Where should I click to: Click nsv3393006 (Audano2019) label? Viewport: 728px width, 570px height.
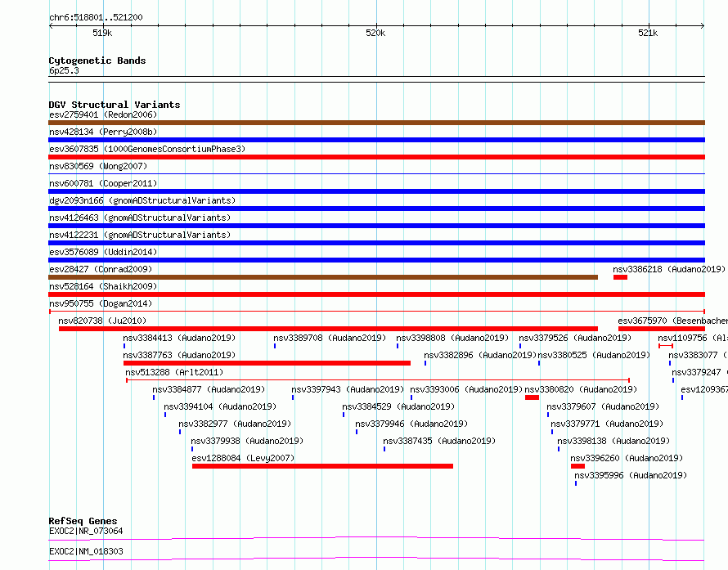[466, 389]
